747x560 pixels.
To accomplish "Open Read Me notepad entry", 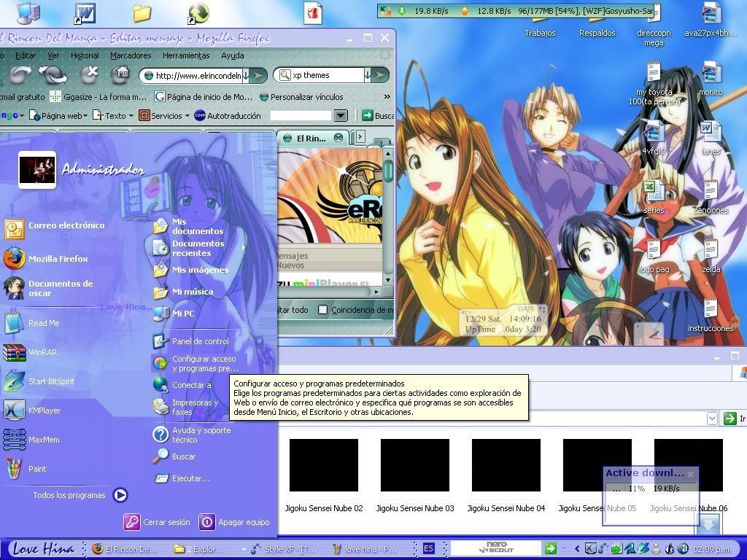I will 32,323.
